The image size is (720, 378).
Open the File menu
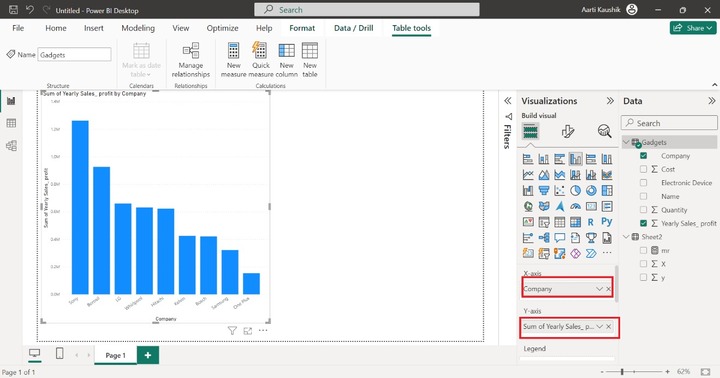tap(18, 28)
